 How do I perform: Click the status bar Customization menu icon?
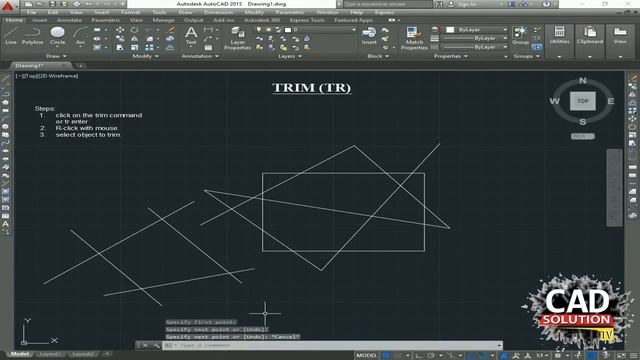[x=634, y=356]
